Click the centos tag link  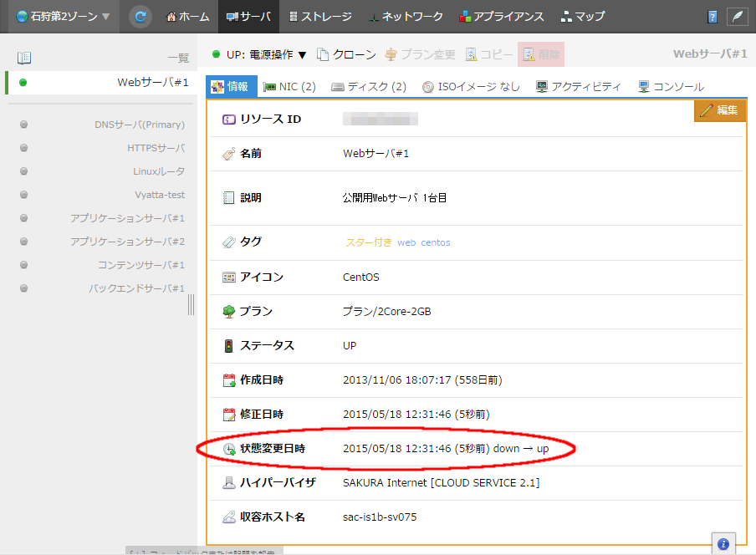(x=435, y=242)
